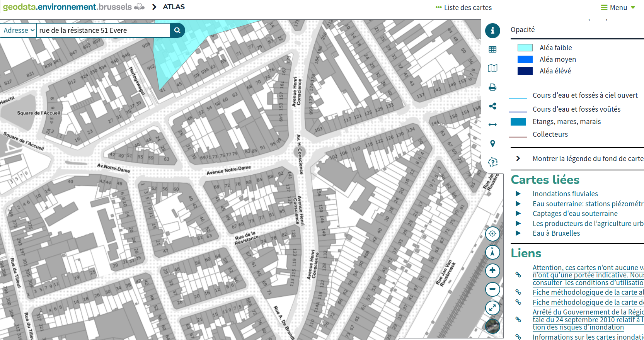Click the share map icon

pyautogui.click(x=492, y=106)
